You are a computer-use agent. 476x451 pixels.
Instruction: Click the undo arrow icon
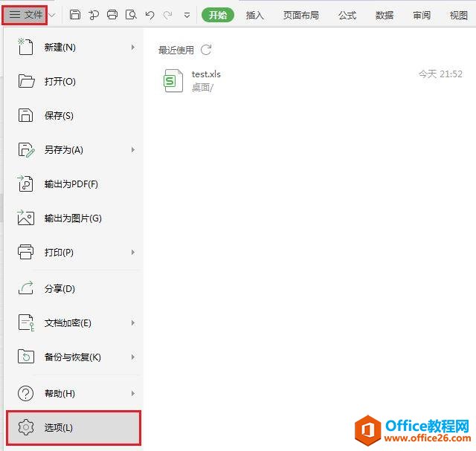pos(149,15)
